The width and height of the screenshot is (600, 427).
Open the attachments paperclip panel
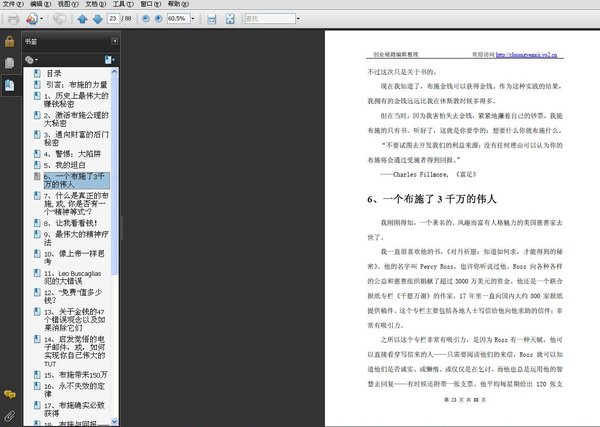(9, 414)
